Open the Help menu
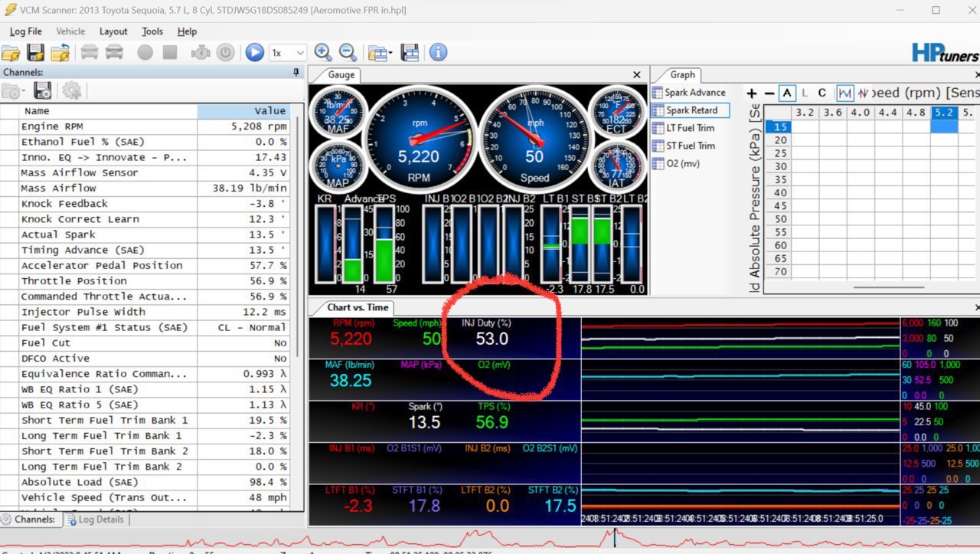Viewport: 980px width, 554px height. (187, 31)
